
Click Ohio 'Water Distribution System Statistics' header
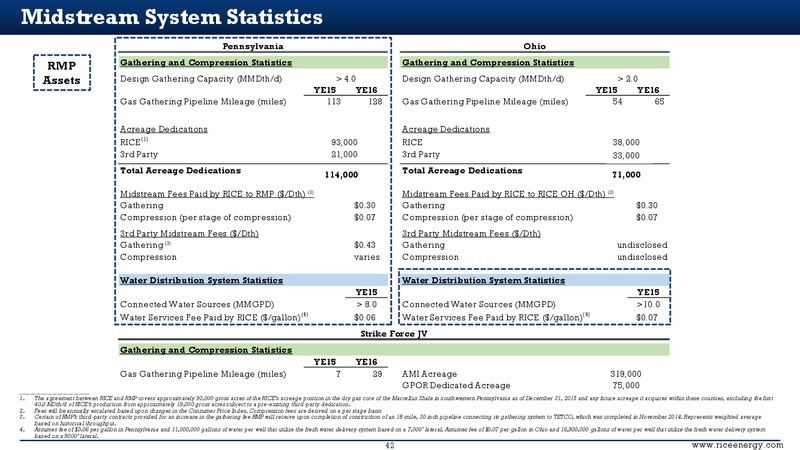tap(535, 280)
